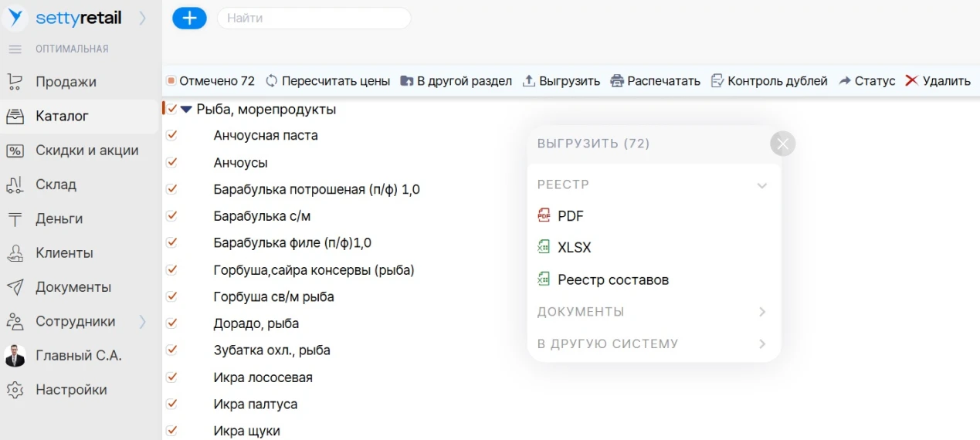Click Пересчитать цены button label

coord(336,81)
